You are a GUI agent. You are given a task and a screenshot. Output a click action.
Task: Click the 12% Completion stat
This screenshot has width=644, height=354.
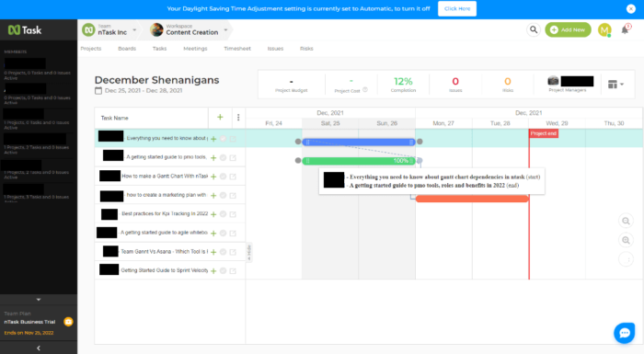click(403, 85)
